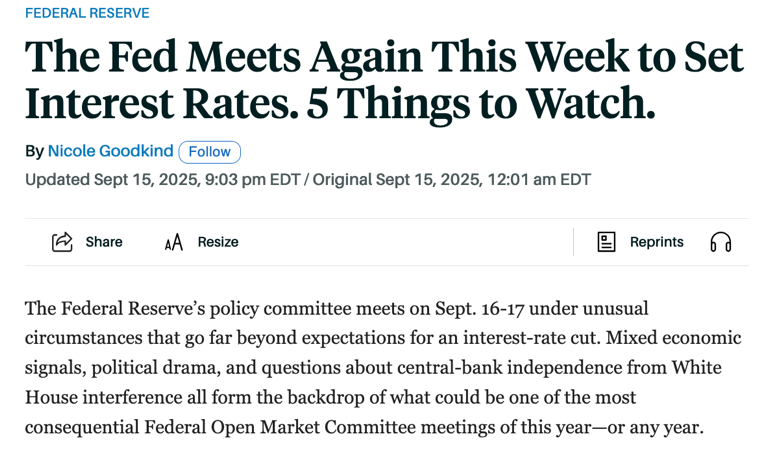Open author Nicole Goodkind's profile link
The height and width of the screenshot is (453, 757).
110,151
